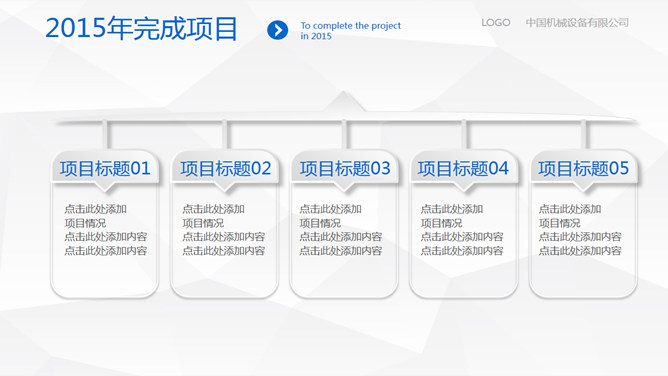Select the 项目标题03 header tab

click(x=344, y=169)
